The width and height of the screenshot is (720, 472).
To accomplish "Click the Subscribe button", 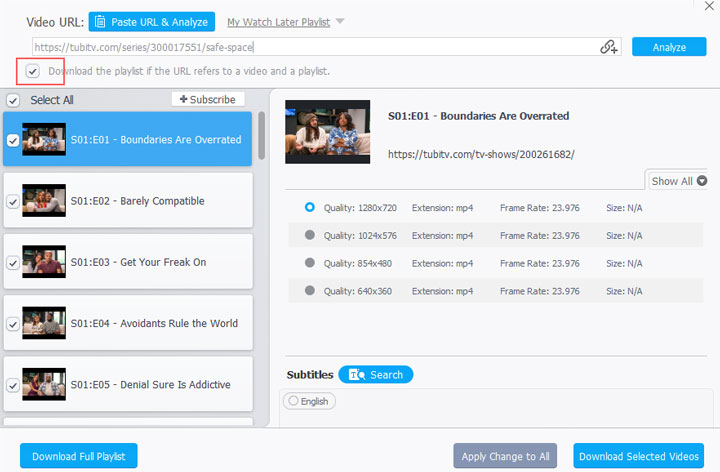I will (x=208, y=99).
